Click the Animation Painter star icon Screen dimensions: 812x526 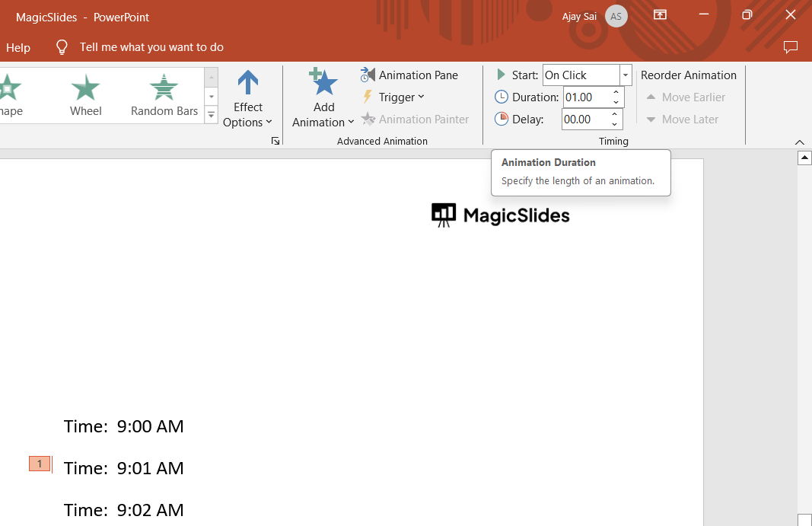(368, 120)
